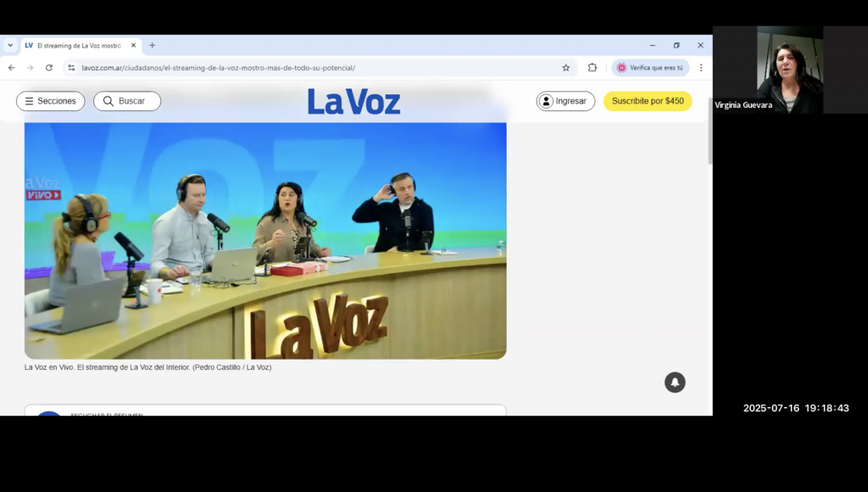This screenshot has height=492, width=868.
Task: Expand the Secciones hamburger menu
Action: click(x=51, y=101)
